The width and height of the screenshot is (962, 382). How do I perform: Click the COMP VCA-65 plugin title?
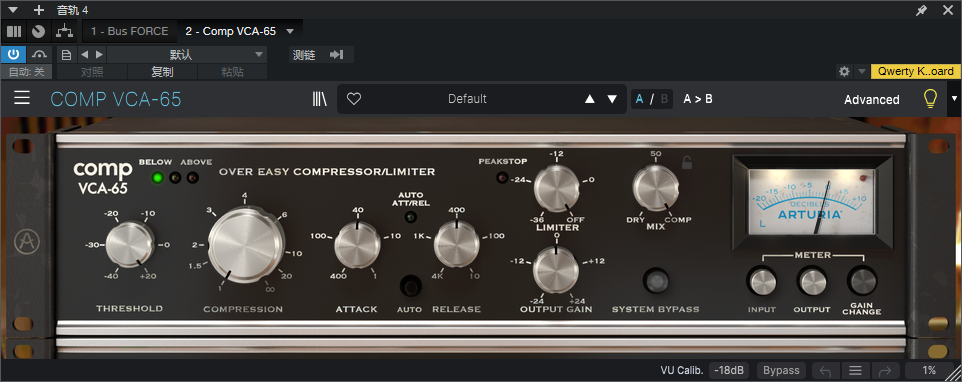115,99
